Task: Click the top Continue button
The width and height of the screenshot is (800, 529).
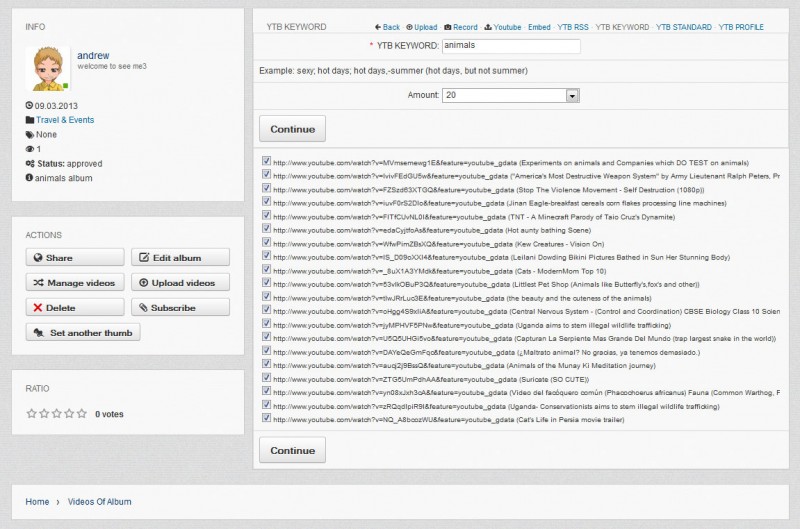Action: tap(292, 129)
